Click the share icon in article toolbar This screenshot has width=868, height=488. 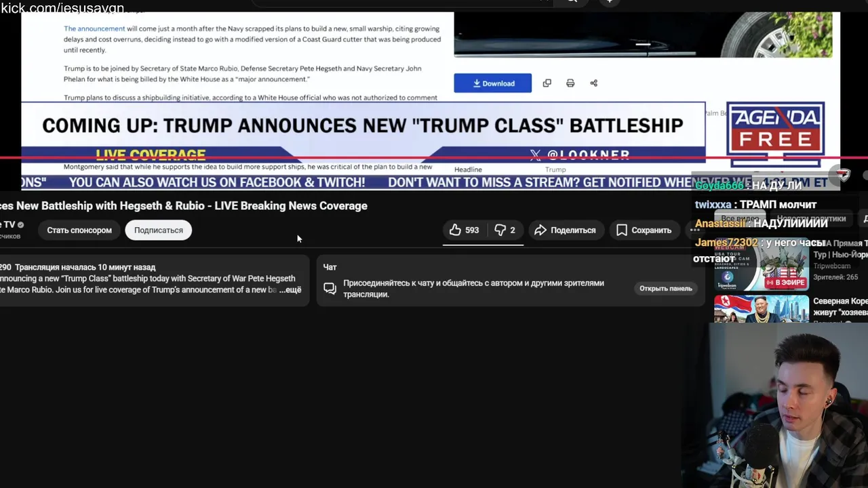[594, 83]
